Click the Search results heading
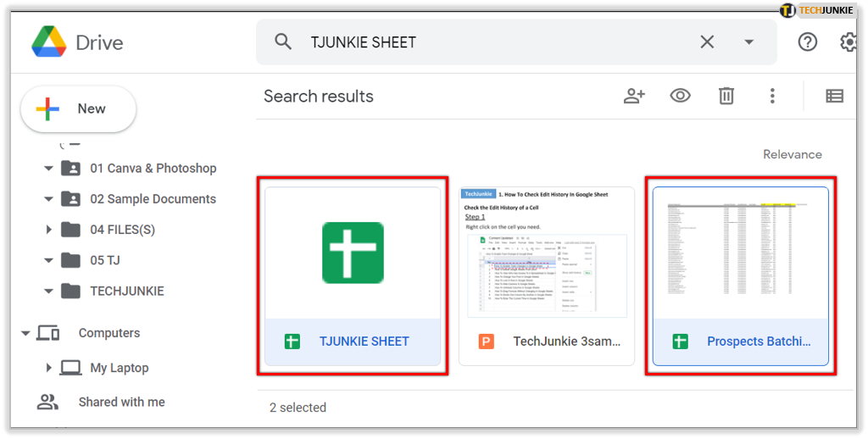Viewport: 868px width, 439px height. click(319, 97)
